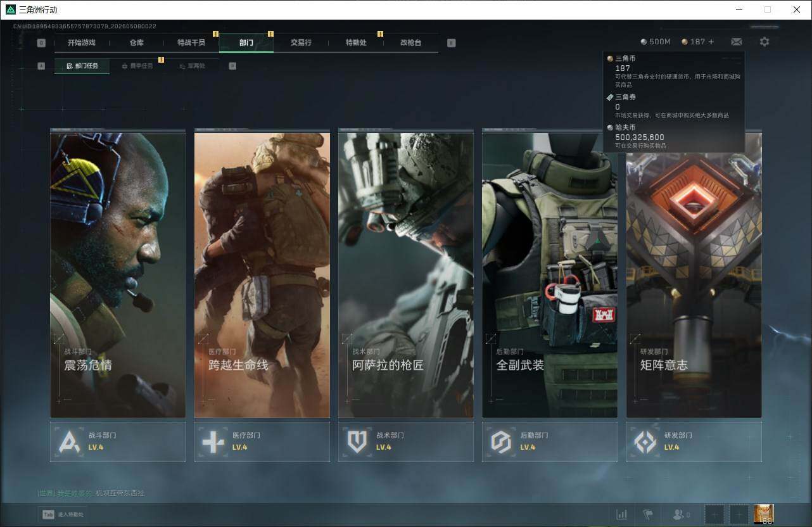812x527 pixels.
Task: Click the 进入特勤处 button
Action: pos(63,514)
